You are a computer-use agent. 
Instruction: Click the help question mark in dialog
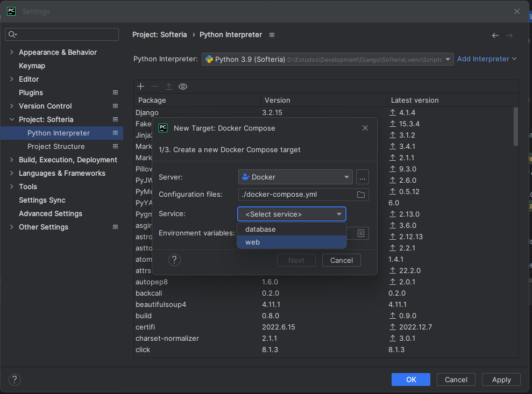pyautogui.click(x=174, y=260)
